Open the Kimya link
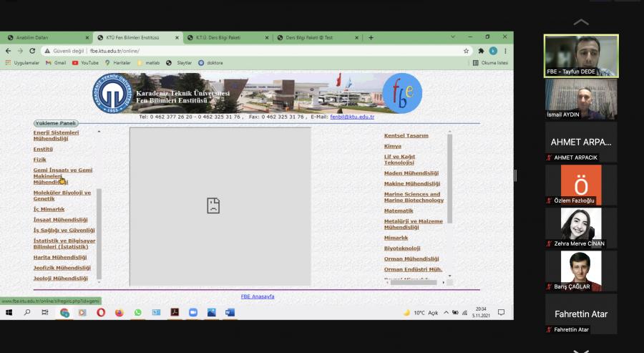Screen dimensions: 644x353 (x=393, y=146)
